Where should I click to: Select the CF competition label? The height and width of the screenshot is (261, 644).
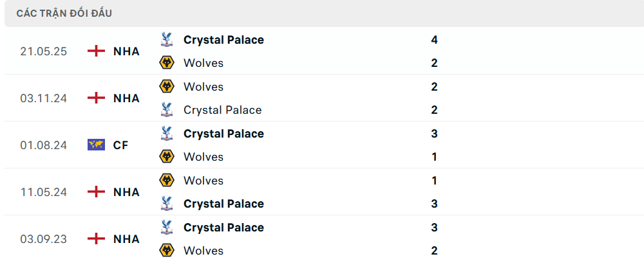pyautogui.click(x=120, y=145)
